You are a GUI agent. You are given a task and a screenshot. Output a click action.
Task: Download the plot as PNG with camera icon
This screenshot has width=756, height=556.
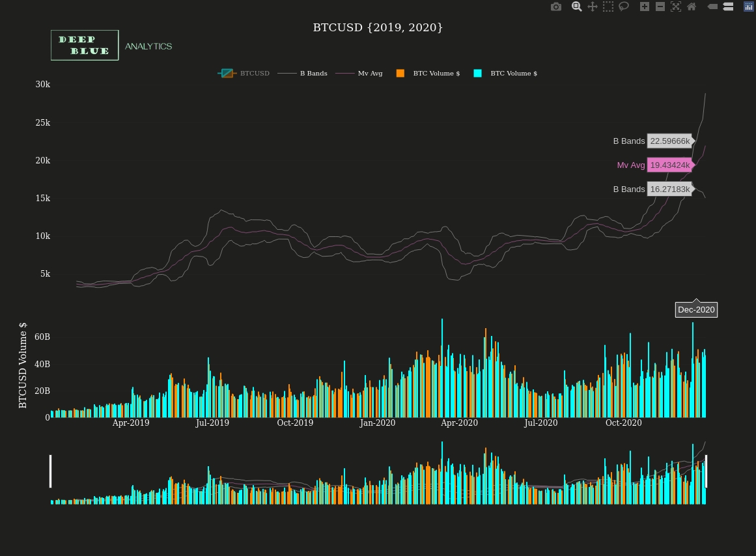555,7
